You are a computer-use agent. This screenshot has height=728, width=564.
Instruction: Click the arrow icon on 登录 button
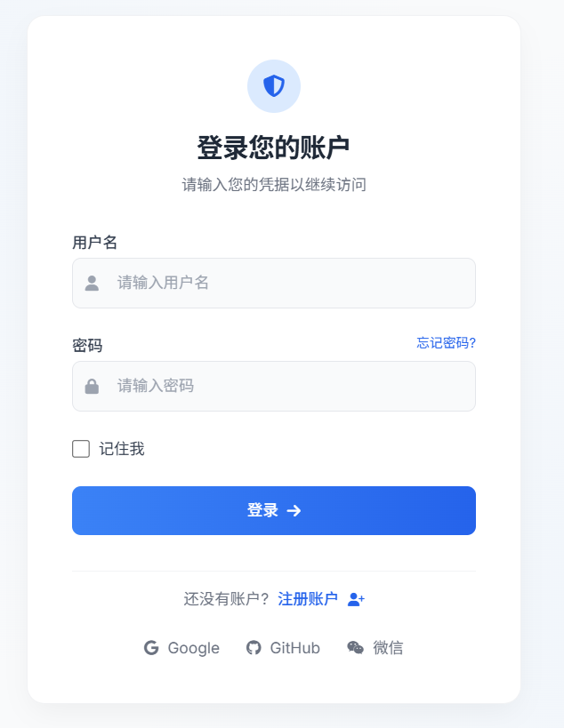294,511
